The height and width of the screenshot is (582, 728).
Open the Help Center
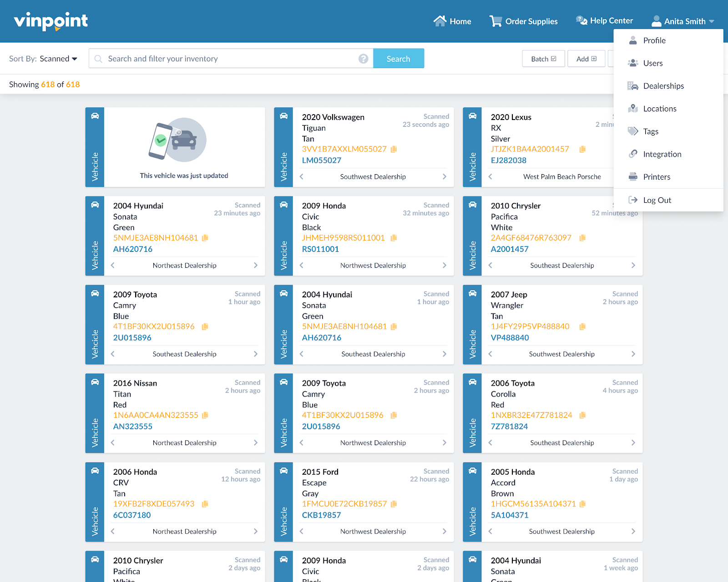(x=604, y=20)
